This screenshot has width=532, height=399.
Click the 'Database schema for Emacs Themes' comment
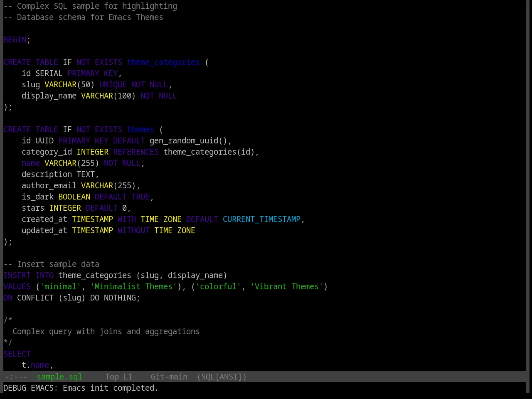pyautogui.click(x=83, y=17)
